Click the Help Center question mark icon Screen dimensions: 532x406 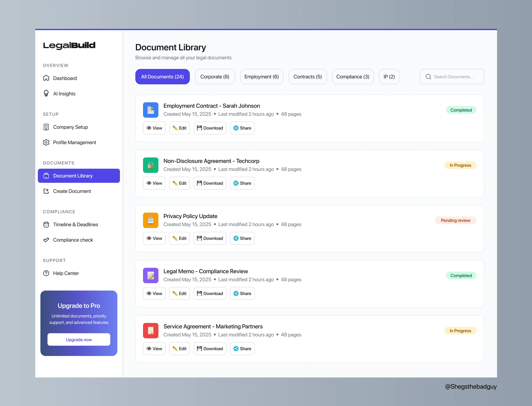pos(46,273)
